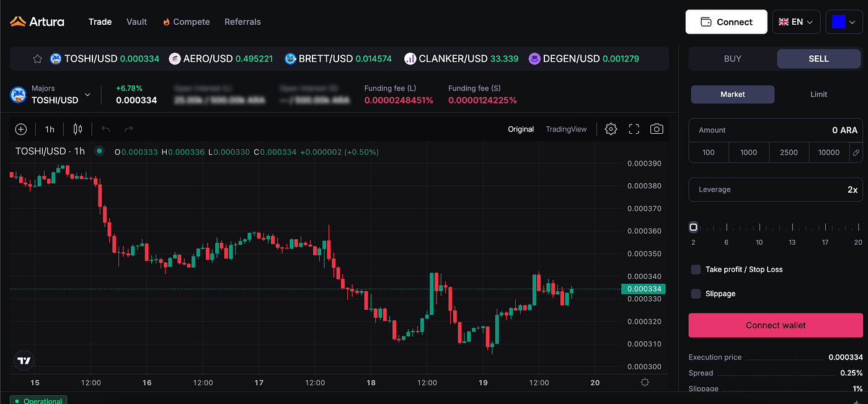This screenshot has height=404, width=868.
Task: Take chart snapshot with camera icon
Action: point(657,129)
